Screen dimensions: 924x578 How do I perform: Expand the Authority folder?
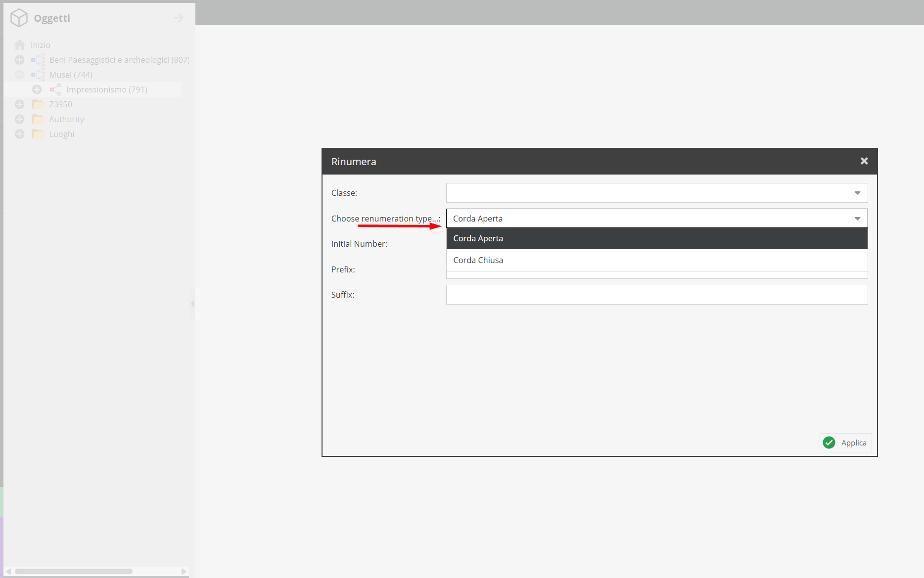point(19,119)
